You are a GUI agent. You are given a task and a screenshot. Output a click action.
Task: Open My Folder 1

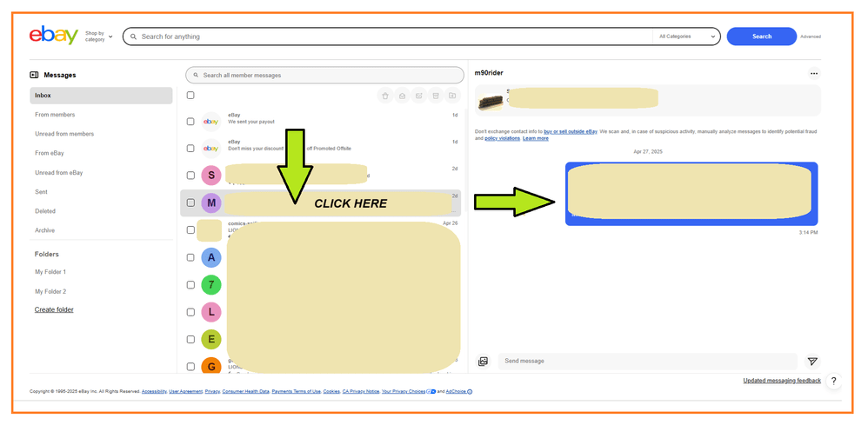(x=50, y=272)
